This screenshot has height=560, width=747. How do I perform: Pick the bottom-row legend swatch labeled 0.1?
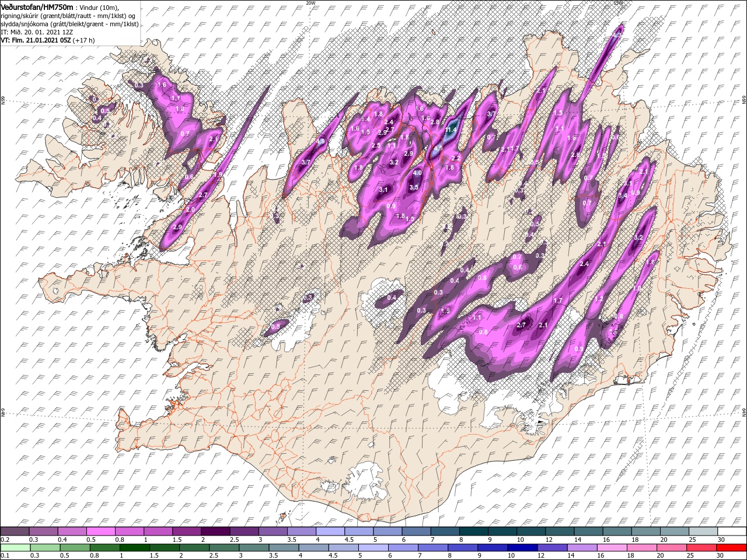(16, 548)
